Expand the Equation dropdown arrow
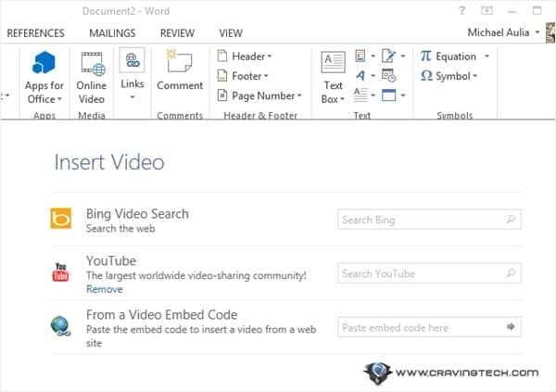Image resolution: width=556 pixels, height=392 pixels. [x=486, y=56]
